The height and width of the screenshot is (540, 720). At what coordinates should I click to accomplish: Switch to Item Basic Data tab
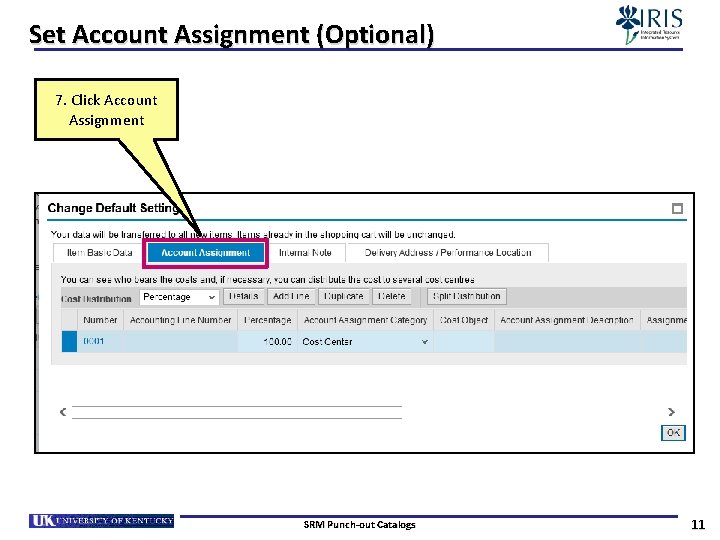[x=99, y=253]
